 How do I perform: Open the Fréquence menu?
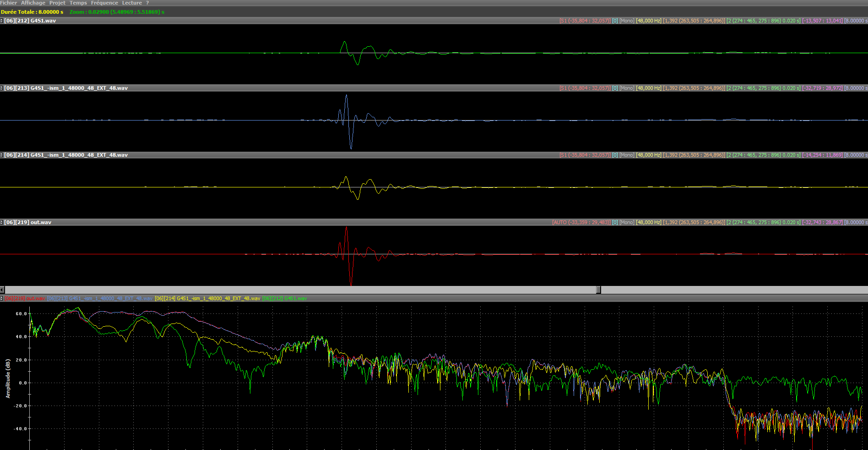[104, 3]
